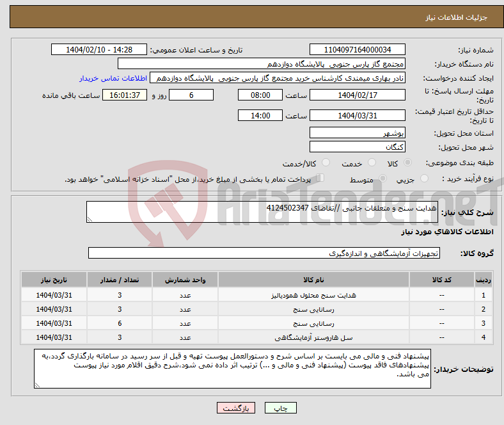
Task: Click the announcement date field 1404/02/10 - 14:28
Action: [99, 49]
